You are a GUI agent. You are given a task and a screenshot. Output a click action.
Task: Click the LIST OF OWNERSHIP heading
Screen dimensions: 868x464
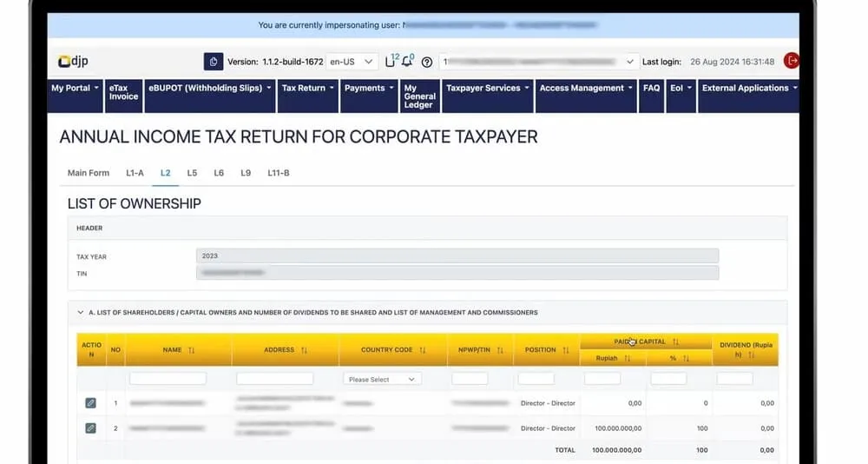[x=134, y=204]
